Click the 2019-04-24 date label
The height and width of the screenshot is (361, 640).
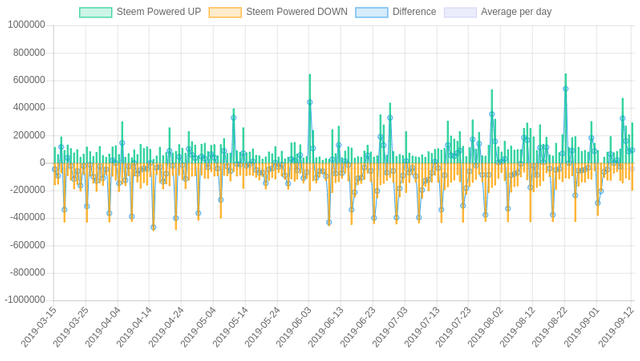(166, 327)
